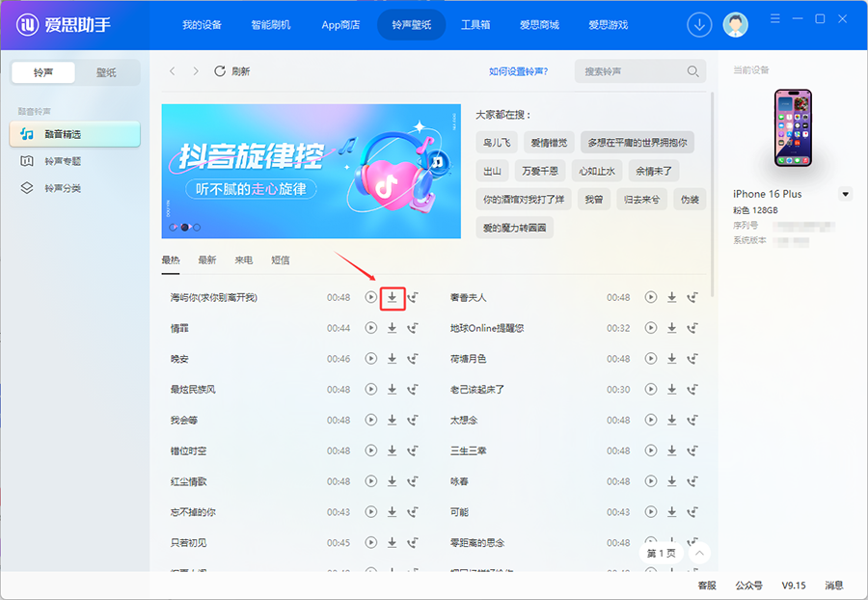Open the user avatar profile
Screen dimensions: 868x600
click(x=735, y=25)
